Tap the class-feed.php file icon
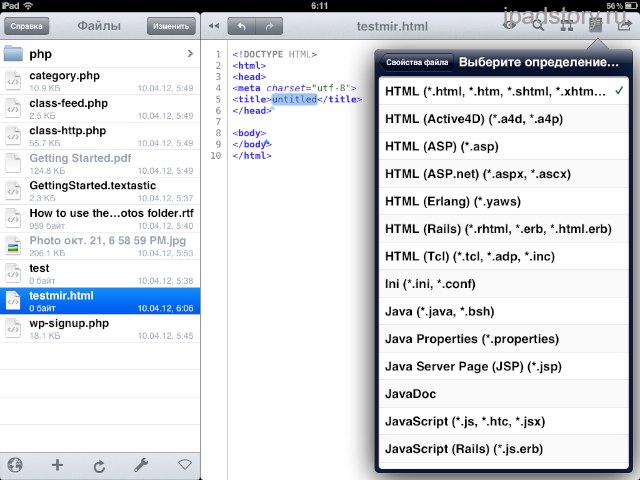This screenshot has width=640, height=480. 13,109
